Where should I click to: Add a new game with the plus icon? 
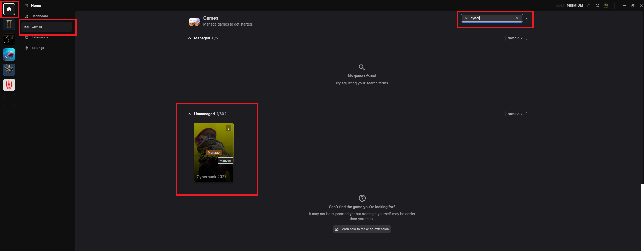pos(9,100)
